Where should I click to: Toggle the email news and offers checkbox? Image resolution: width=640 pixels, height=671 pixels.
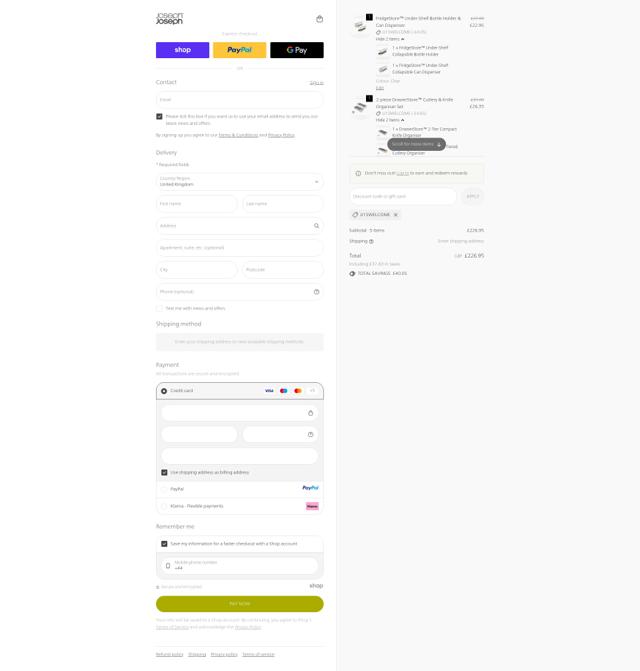click(x=159, y=116)
